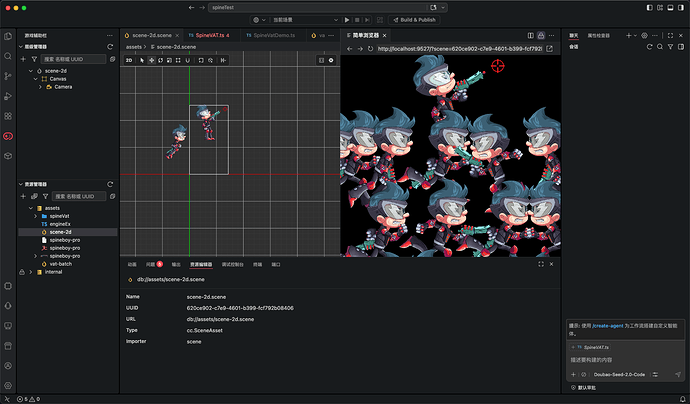Filter the hierarchy search type
This screenshot has width=690, height=404.
[x=34, y=59]
